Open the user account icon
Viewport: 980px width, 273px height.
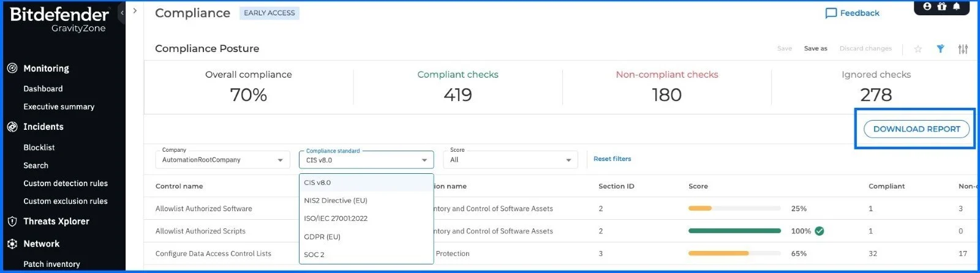point(927,6)
